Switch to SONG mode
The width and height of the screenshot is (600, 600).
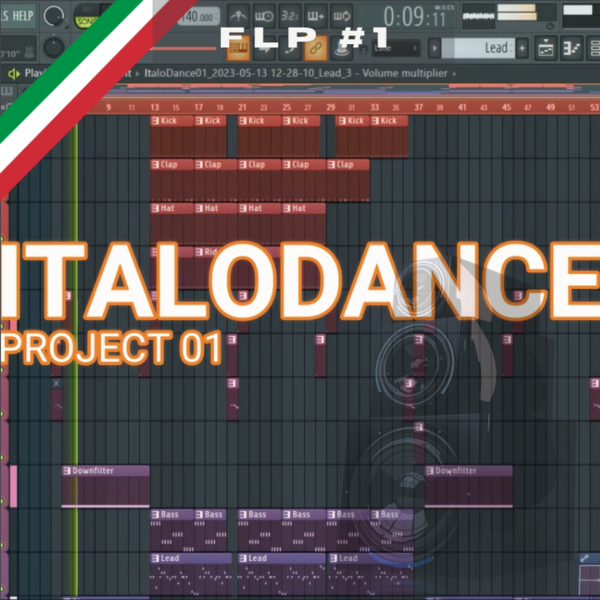85,22
